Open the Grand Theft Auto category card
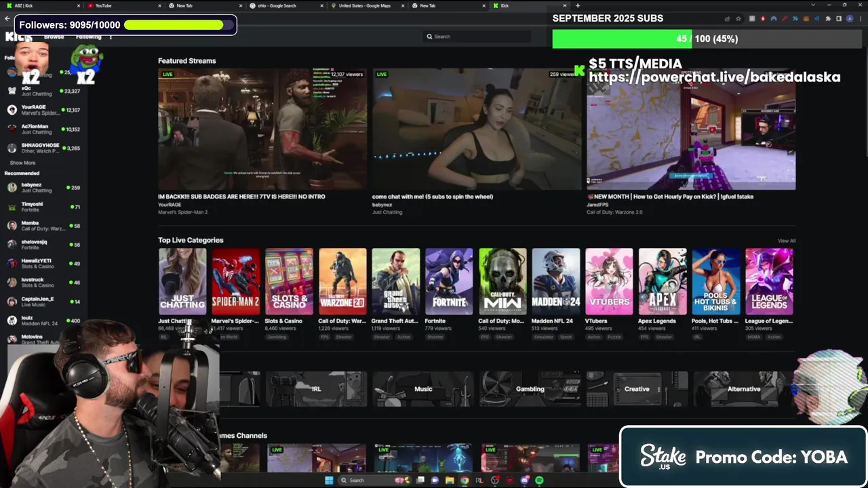The width and height of the screenshot is (868, 488). point(395,281)
